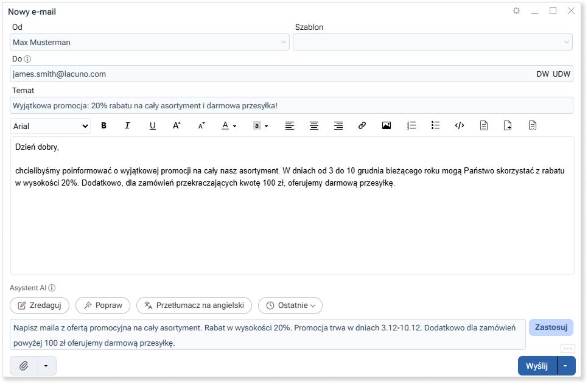Image resolution: width=588 pixels, height=384 pixels.
Task: Toggle italic formatting
Action: pos(128,126)
